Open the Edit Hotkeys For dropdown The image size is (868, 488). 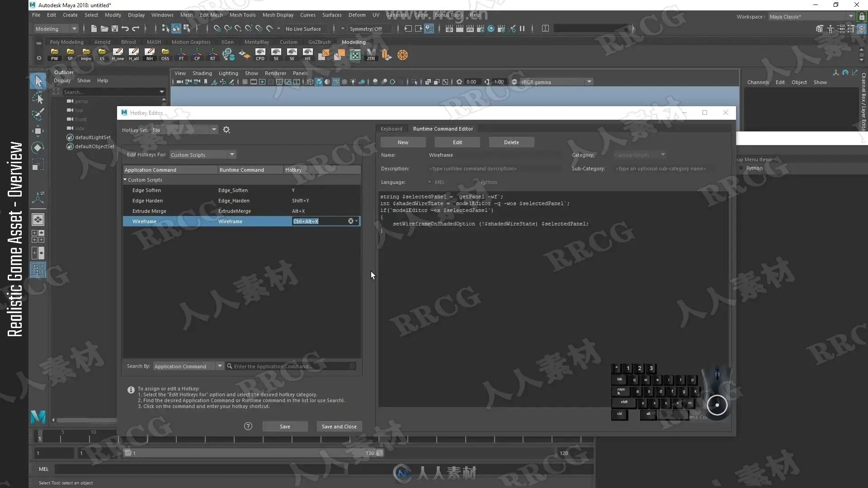tap(203, 155)
